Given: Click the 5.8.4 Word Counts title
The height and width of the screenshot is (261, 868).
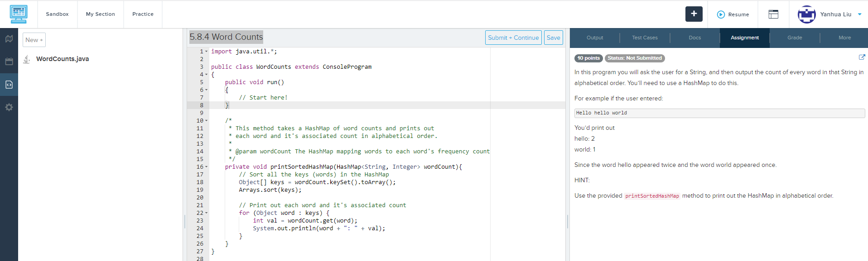Looking at the screenshot, I should pos(226,37).
